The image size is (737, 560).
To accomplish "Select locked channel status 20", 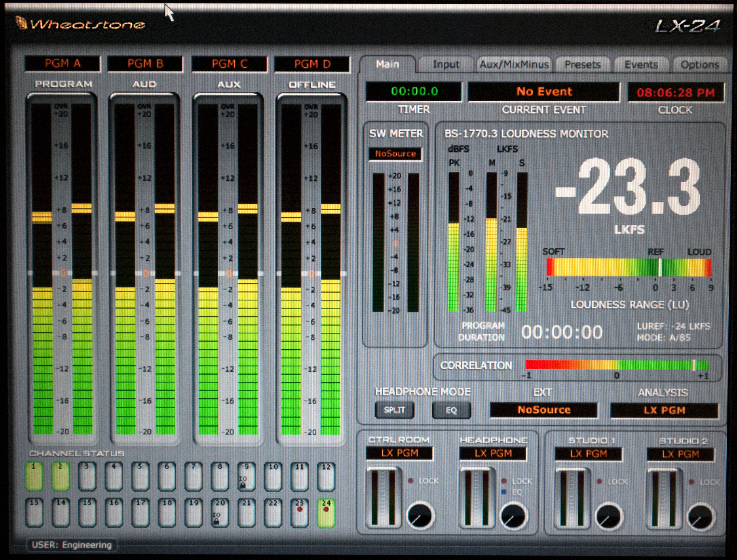I will [220, 513].
